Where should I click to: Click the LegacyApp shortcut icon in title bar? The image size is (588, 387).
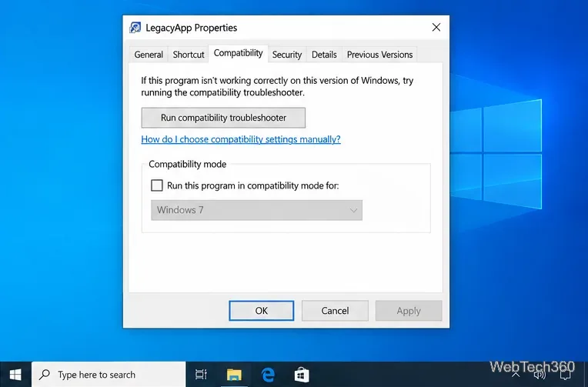point(135,28)
